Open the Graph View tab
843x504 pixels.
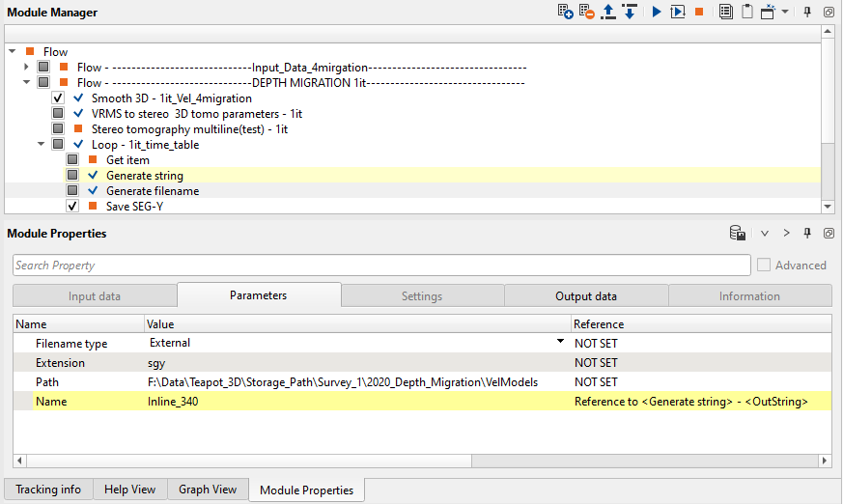pos(208,490)
